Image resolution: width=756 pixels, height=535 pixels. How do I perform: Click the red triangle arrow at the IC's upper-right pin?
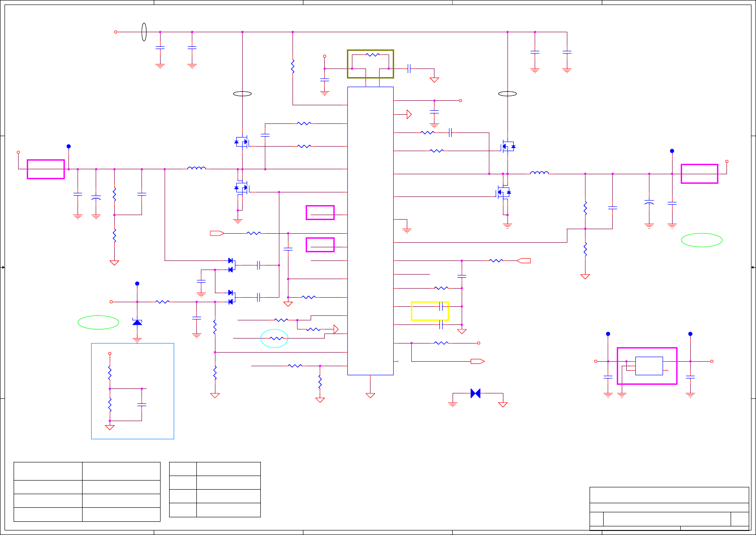409,114
